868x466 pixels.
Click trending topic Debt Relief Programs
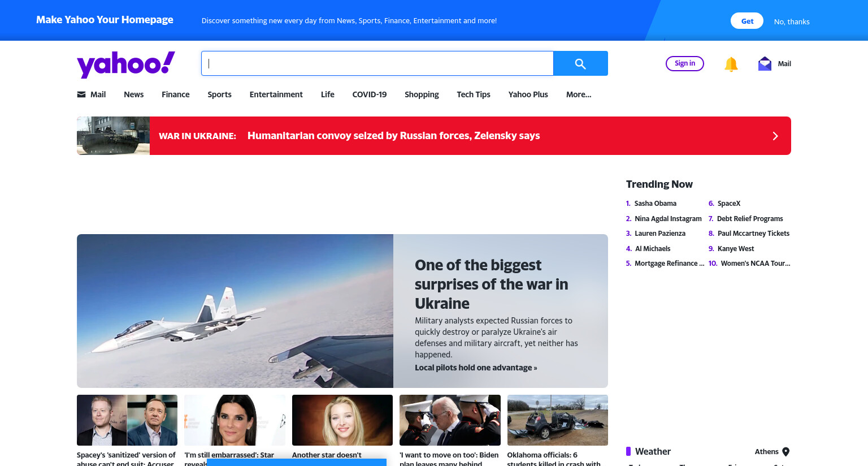[x=750, y=219]
